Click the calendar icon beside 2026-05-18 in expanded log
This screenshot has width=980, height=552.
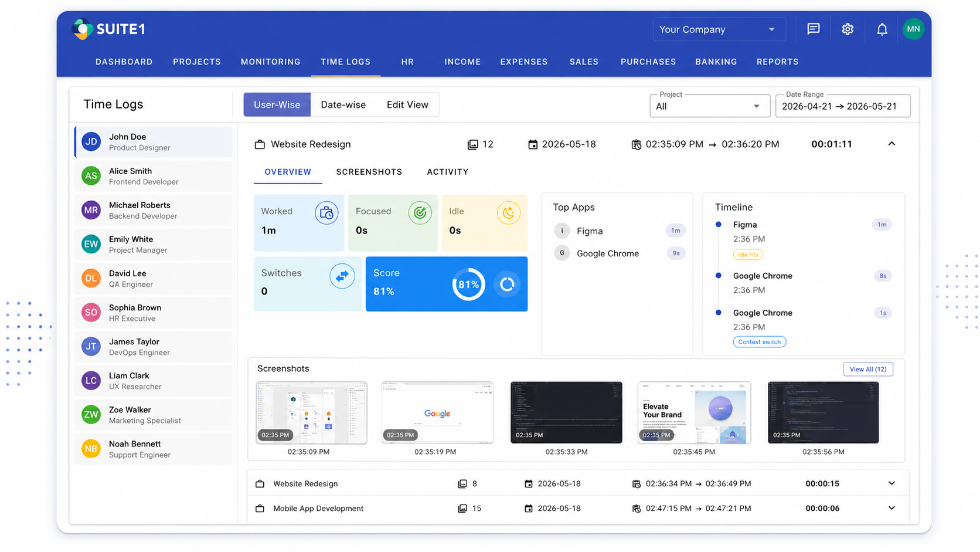point(533,144)
